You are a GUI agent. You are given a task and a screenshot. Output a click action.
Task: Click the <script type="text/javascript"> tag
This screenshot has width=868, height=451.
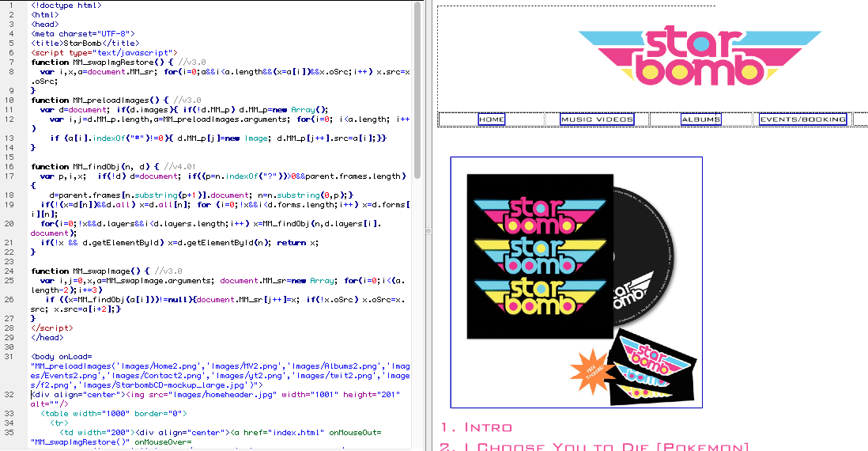(x=104, y=53)
